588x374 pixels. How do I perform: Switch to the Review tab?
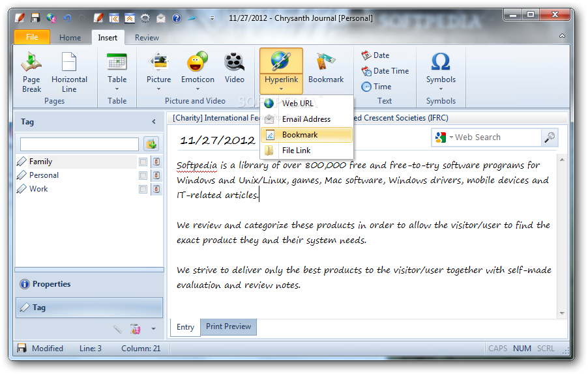(x=147, y=38)
